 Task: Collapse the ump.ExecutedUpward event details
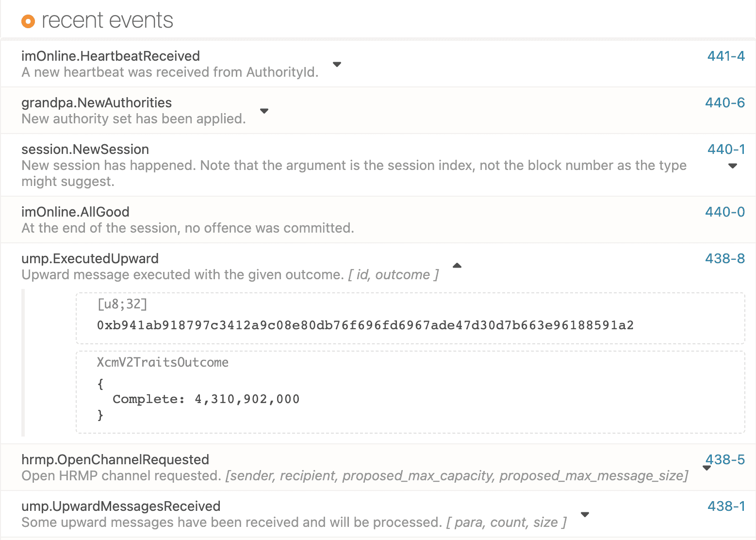point(457,265)
